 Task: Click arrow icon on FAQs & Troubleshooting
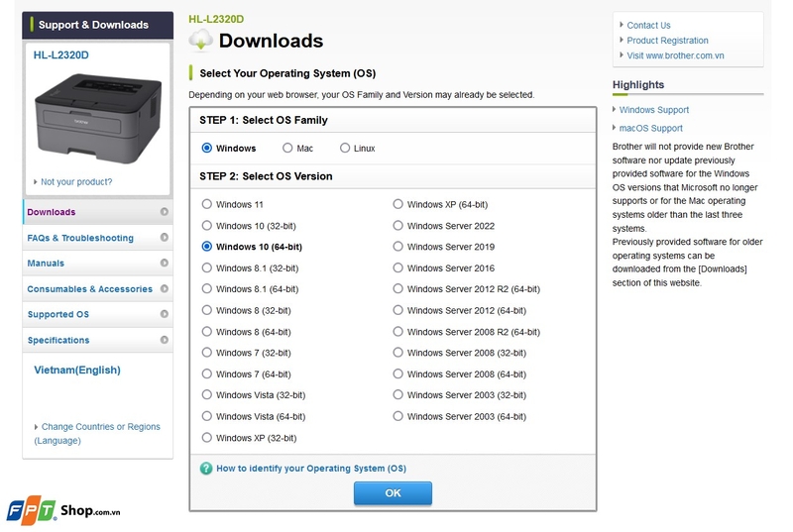click(x=165, y=237)
